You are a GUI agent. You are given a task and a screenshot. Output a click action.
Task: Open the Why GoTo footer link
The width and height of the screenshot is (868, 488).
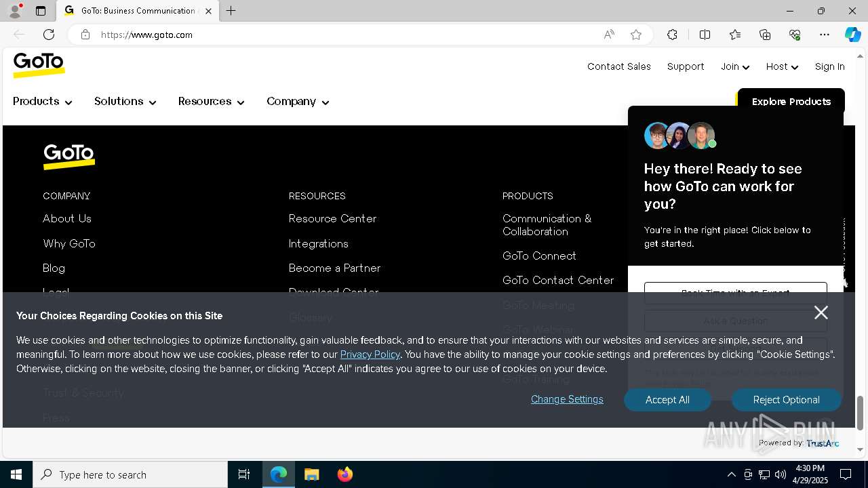(69, 244)
